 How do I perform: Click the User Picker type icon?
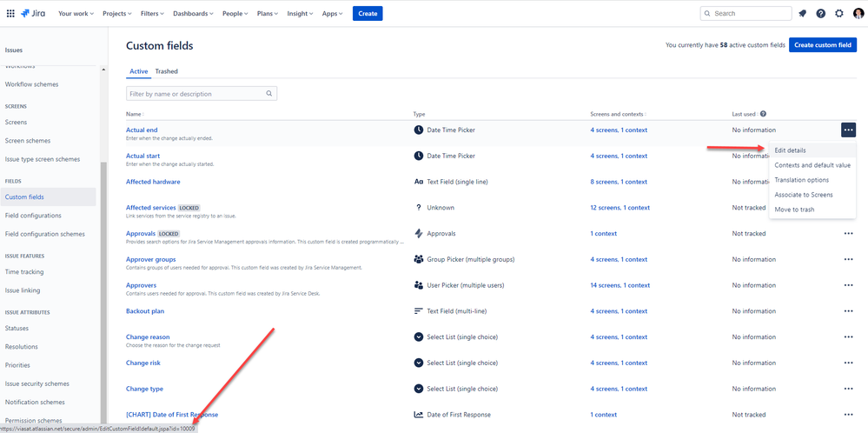point(419,285)
